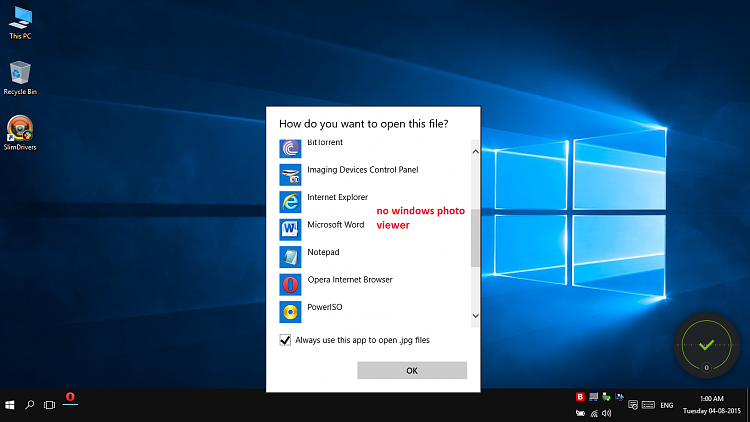Click the app list scroll up arrow

[475, 152]
